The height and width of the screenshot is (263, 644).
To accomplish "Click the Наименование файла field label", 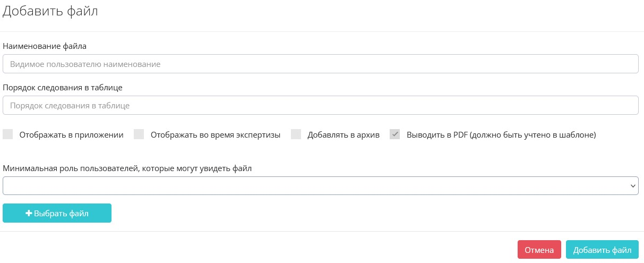I will tap(45, 46).
